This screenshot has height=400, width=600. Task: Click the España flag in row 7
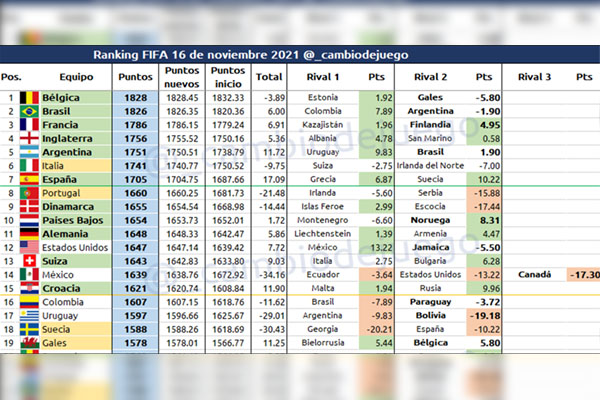(x=29, y=180)
